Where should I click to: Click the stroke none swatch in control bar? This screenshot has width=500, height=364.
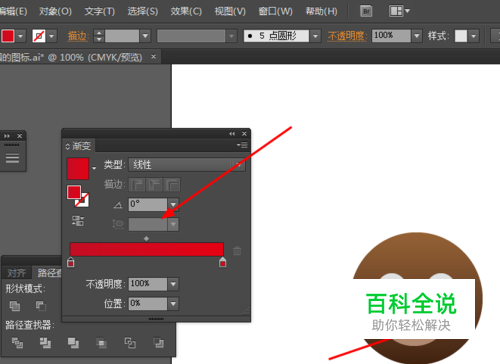pyautogui.click(x=39, y=36)
